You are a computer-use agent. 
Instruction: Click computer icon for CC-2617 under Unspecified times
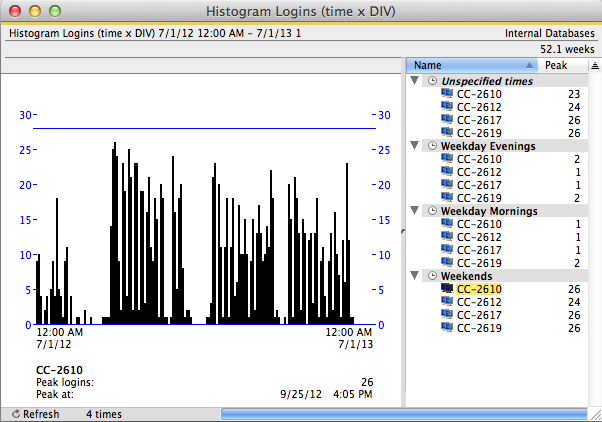pyautogui.click(x=447, y=119)
